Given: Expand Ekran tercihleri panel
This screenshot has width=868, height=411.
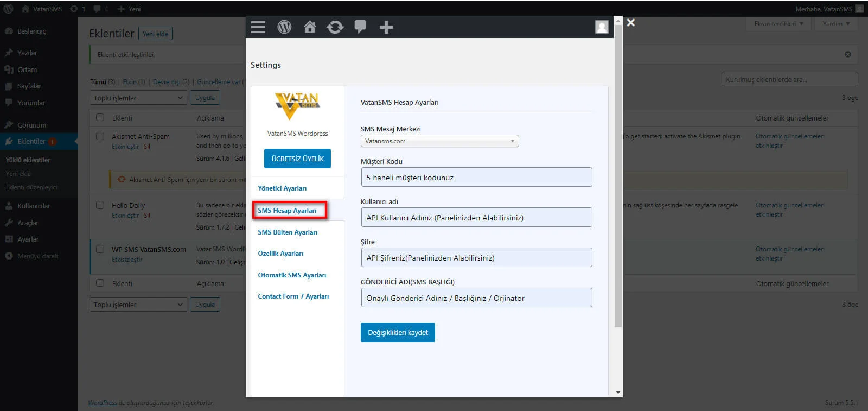Looking at the screenshot, I should click(778, 24).
